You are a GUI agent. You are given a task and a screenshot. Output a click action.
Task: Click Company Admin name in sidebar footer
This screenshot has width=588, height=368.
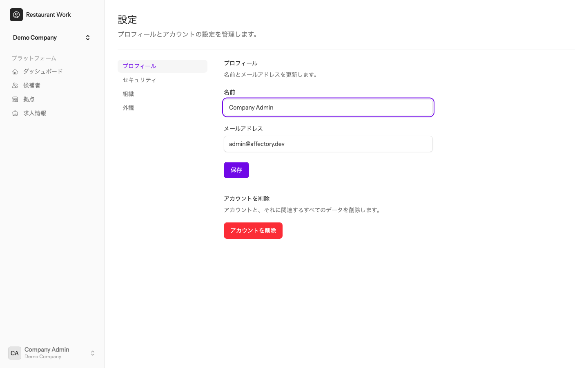point(47,350)
